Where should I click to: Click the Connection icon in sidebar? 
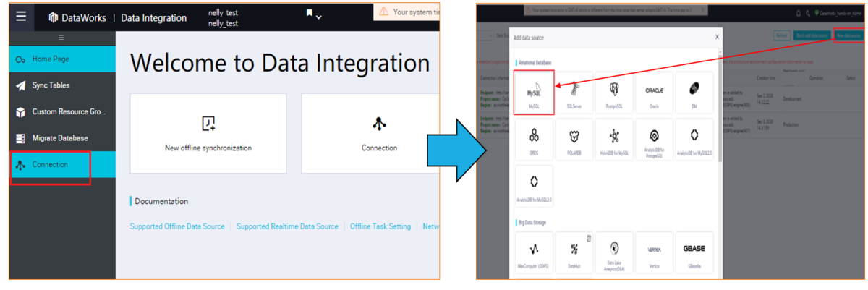20,165
